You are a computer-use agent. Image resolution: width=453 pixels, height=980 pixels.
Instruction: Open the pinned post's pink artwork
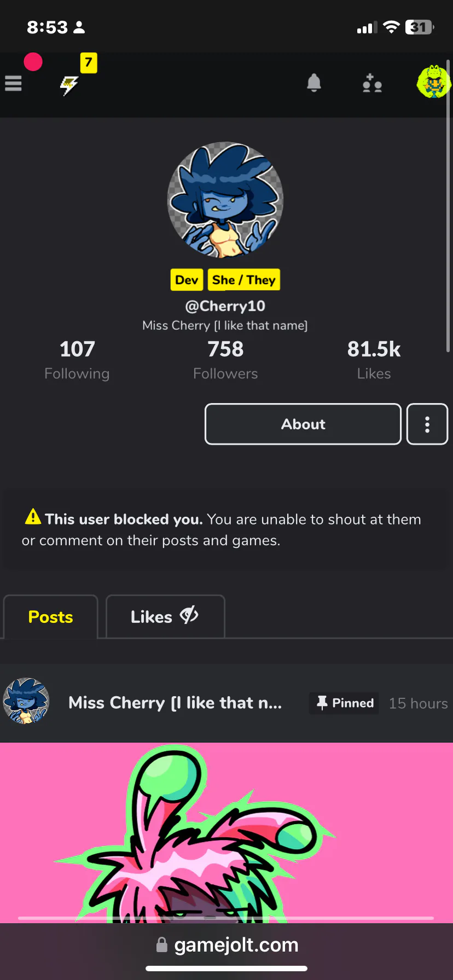(226, 832)
